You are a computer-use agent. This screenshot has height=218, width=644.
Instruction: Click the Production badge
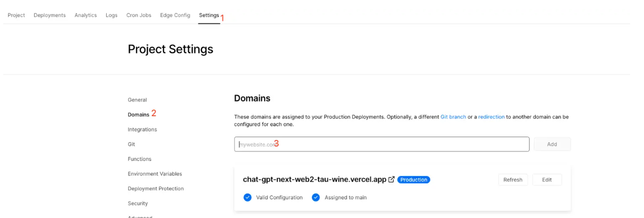(413, 180)
